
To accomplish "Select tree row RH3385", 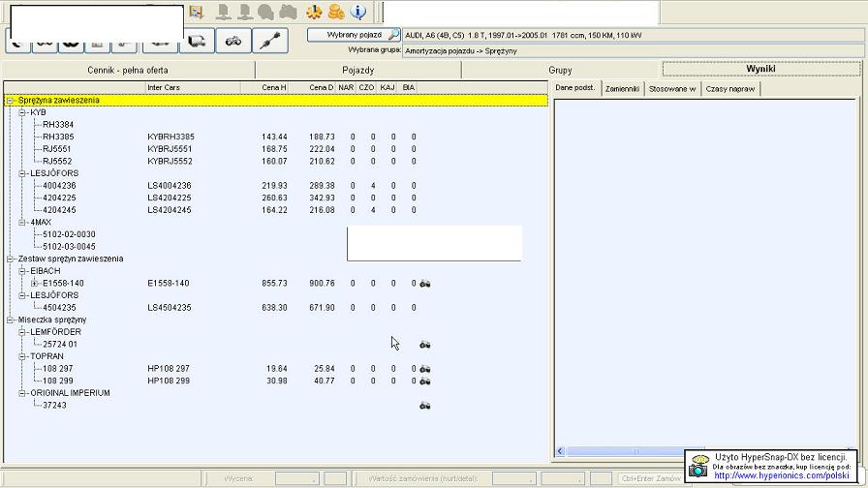I will point(58,137).
